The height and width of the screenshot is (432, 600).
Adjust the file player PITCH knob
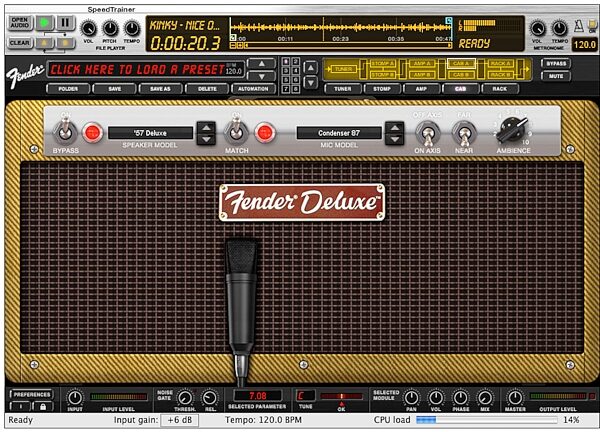point(110,29)
